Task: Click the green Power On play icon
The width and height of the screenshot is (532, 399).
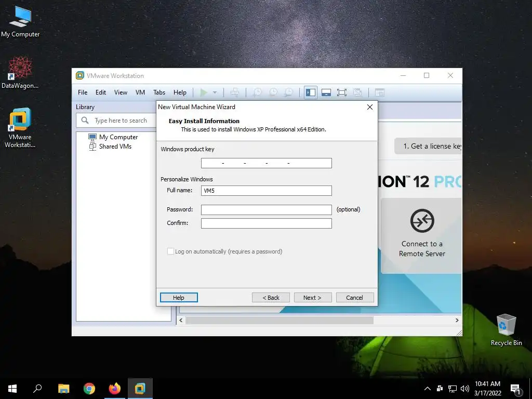Action: [x=204, y=92]
